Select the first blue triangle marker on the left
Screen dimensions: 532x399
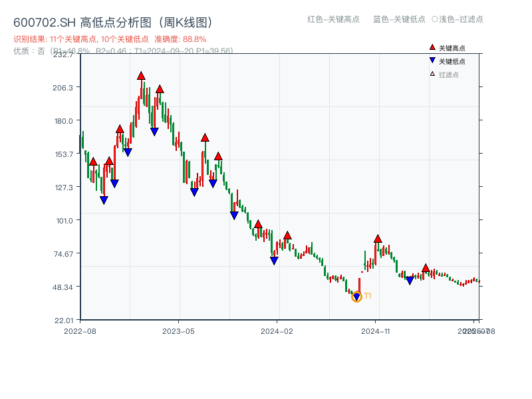(x=104, y=198)
